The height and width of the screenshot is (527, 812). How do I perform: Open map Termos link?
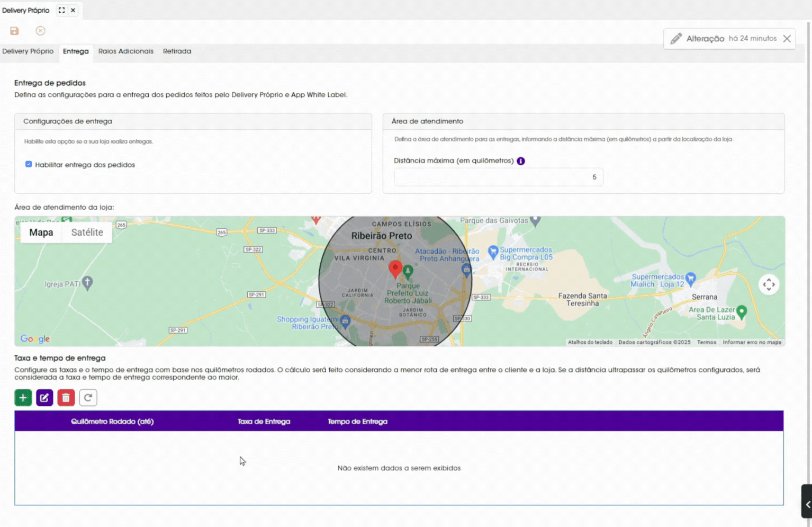click(x=707, y=342)
